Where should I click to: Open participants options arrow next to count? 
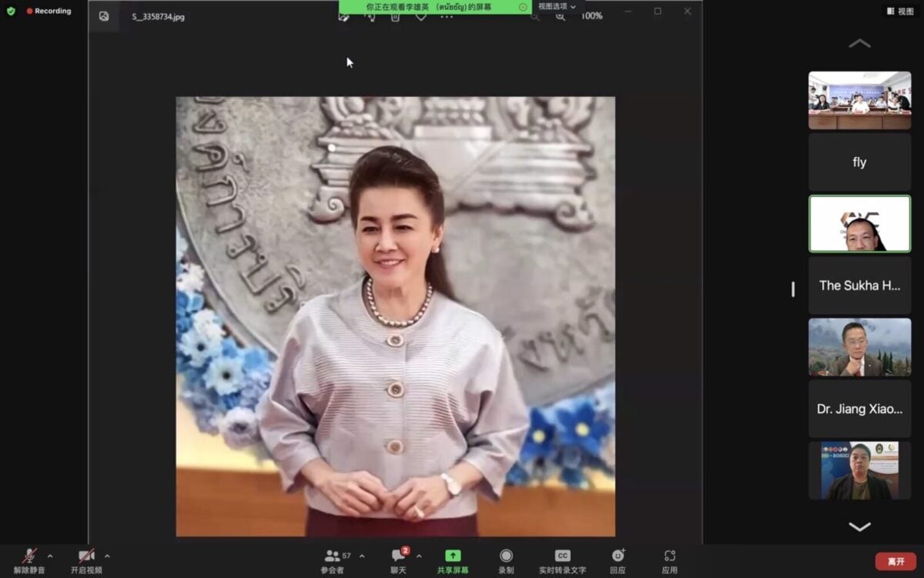(x=362, y=556)
